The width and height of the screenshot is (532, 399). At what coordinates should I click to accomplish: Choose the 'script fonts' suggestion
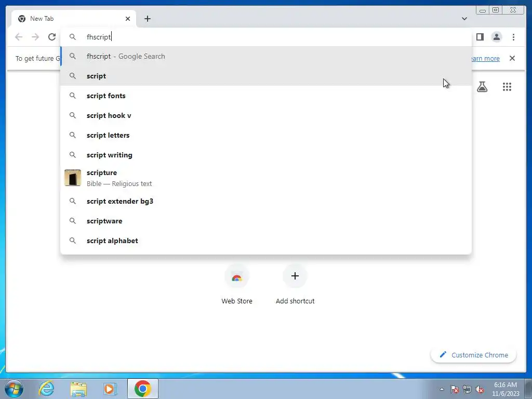coord(265,96)
